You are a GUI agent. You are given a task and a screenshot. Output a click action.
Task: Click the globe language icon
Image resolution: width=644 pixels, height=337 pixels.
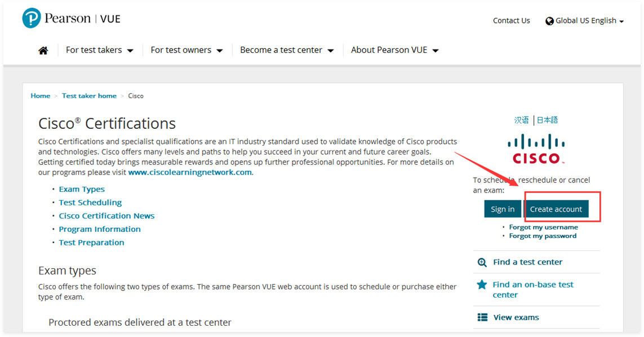point(549,21)
